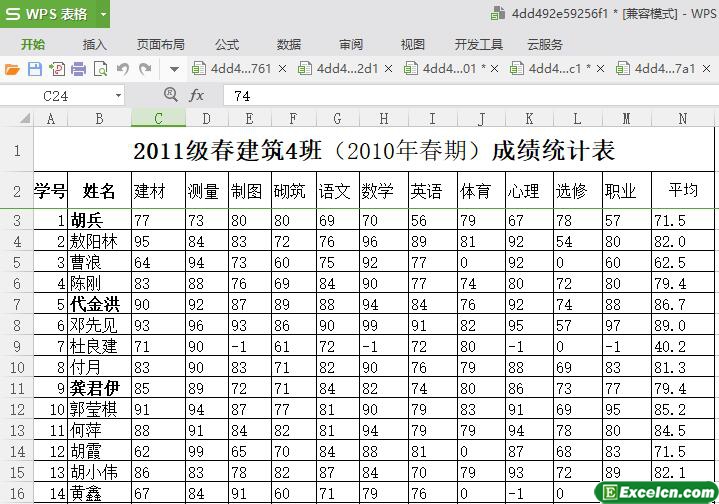Image resolution: width=719 pixels, height=504 pixels.
Task: Click the 职业 header cell
Action: coord(626,190)
